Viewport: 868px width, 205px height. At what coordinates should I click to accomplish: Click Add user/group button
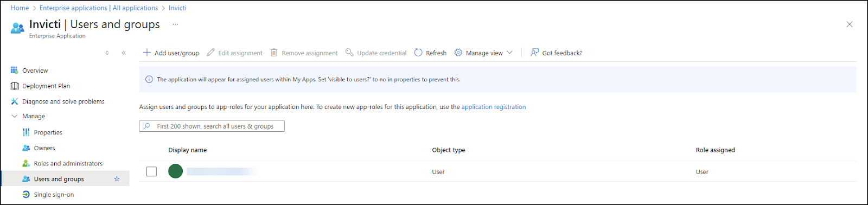coord(171,53)
